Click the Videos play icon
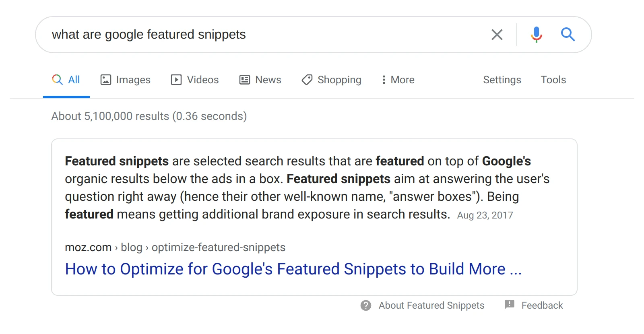 [176, 80]
